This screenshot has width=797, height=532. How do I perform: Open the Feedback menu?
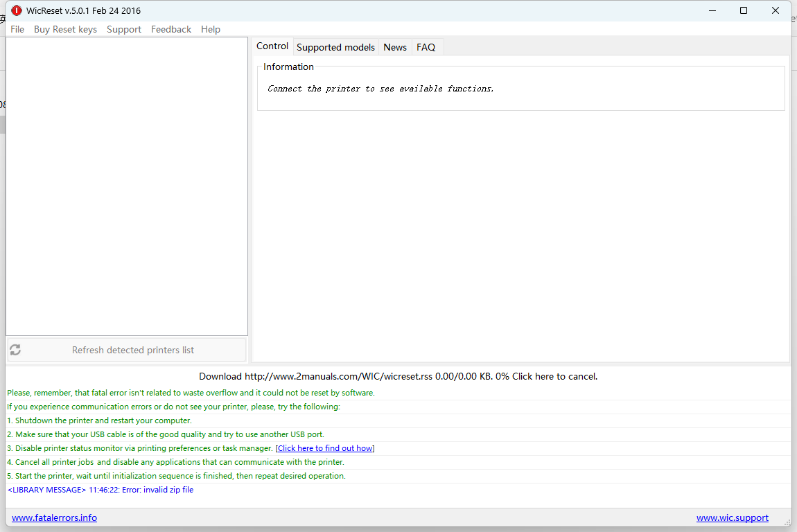click(x=171, y=29)
